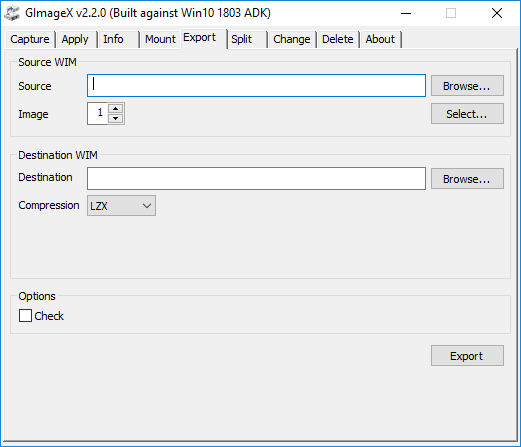Switch to the Capture tab

tap(30, 39)
